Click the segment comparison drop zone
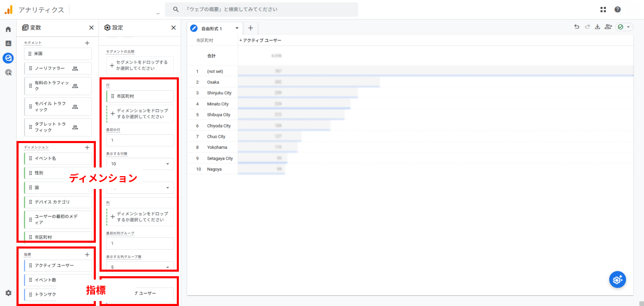Image resolution: width=644 pixels, height=306 pixels. [140, 65]
